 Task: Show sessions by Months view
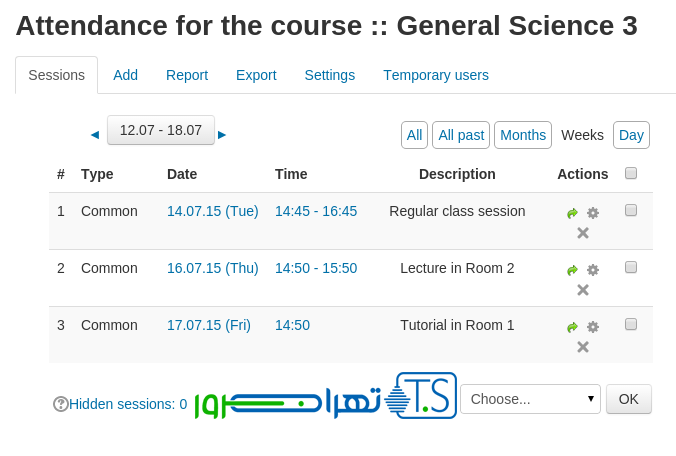pos(523,135)
